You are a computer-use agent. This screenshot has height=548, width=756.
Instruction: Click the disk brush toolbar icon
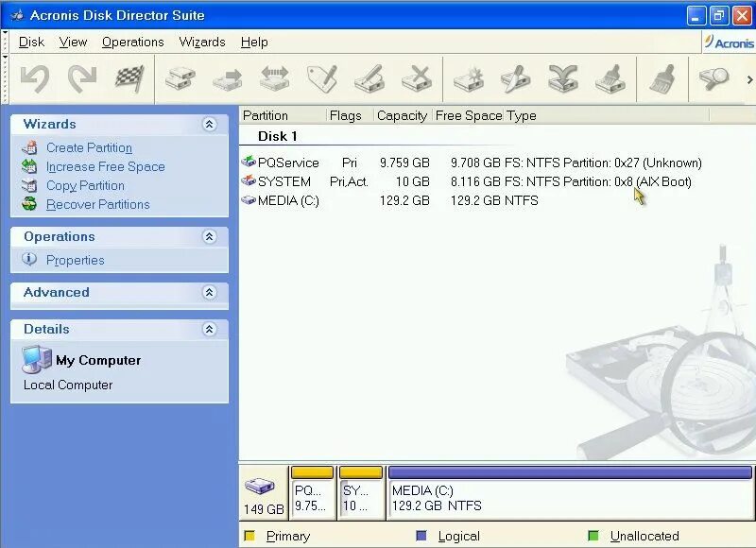tap(610, 78)
